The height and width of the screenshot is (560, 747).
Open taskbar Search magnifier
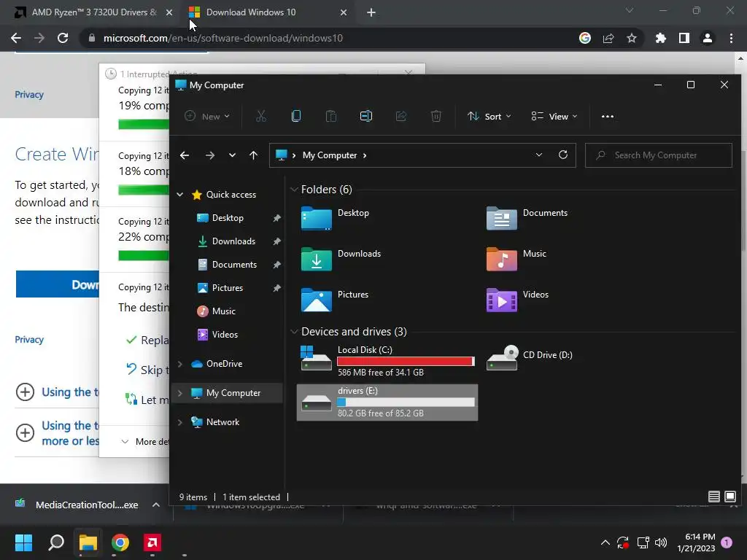click(55, 542)
